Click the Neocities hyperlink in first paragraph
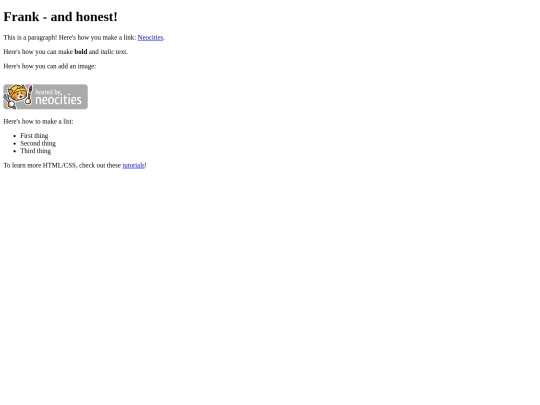This screenshot has height=405, width=540. (x=150, y=38)
